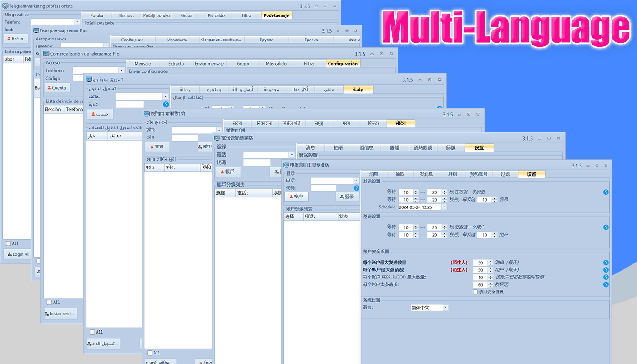Minimize the Hindi टेलीग्राम मार्केटिंग window
637x364 pixels.
tap(459, 114)
